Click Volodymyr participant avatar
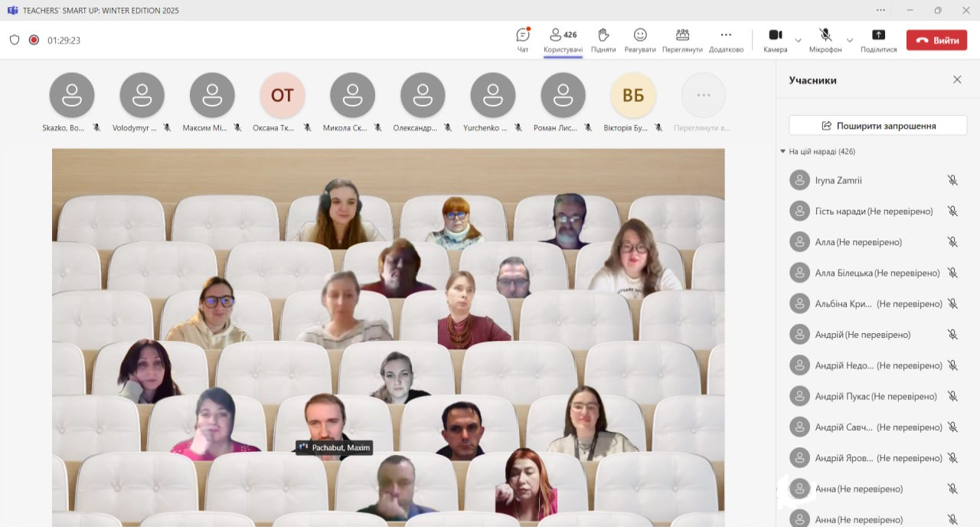This screenshot has height=527, width=980. click(x=142, y=95)
